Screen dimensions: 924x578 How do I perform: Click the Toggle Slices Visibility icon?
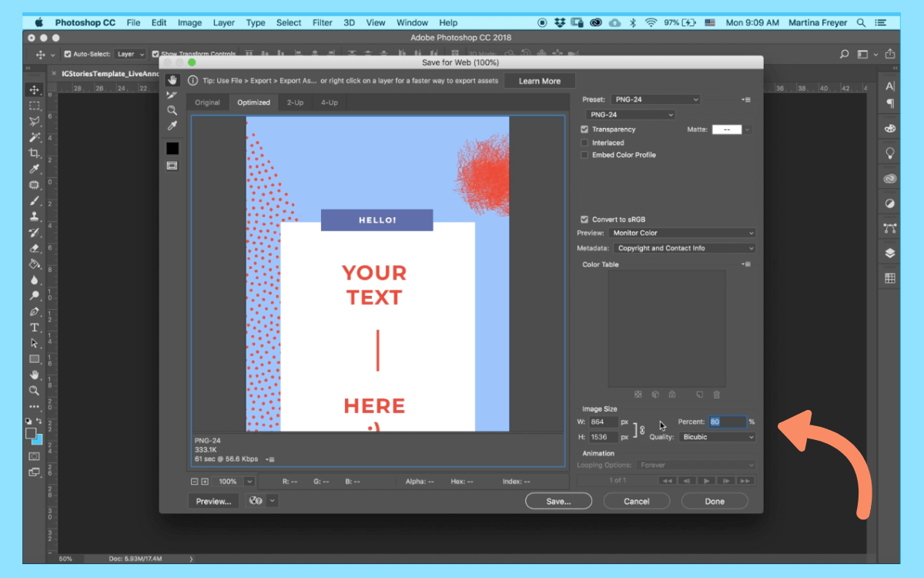(172, 165)
